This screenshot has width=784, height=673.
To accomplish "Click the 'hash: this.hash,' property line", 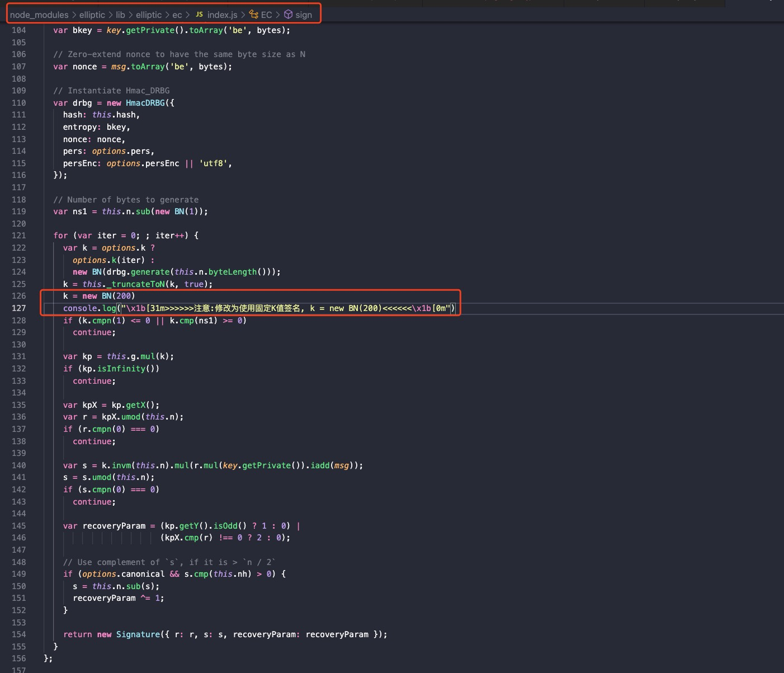I will coord(101,115).
